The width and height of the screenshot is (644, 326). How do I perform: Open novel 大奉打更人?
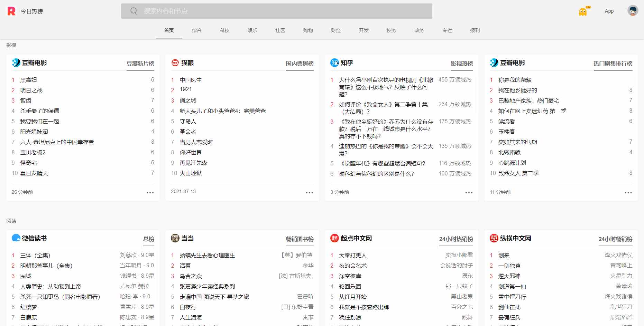pos(353,255)
